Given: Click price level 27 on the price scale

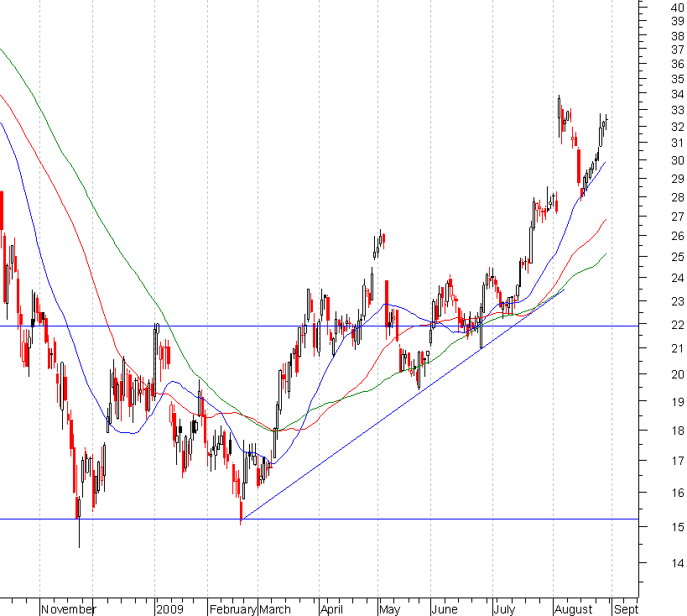Looking at the screenshot, I should coord(678,217).
